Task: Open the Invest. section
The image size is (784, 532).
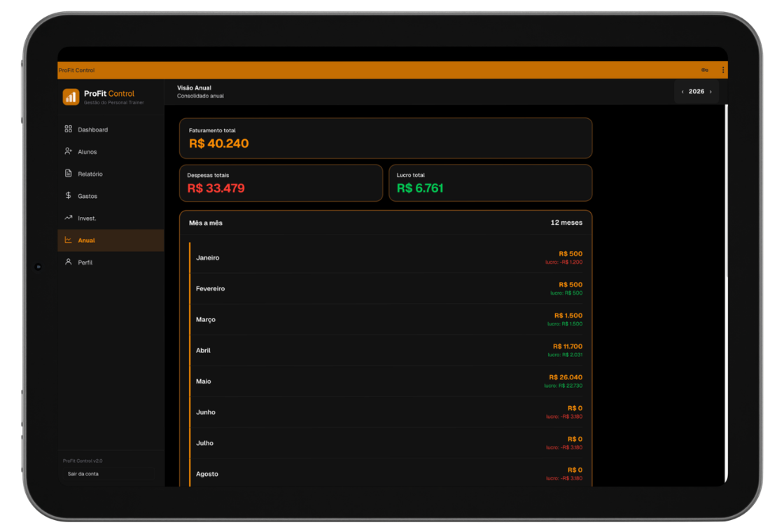Action: point(111,218)
